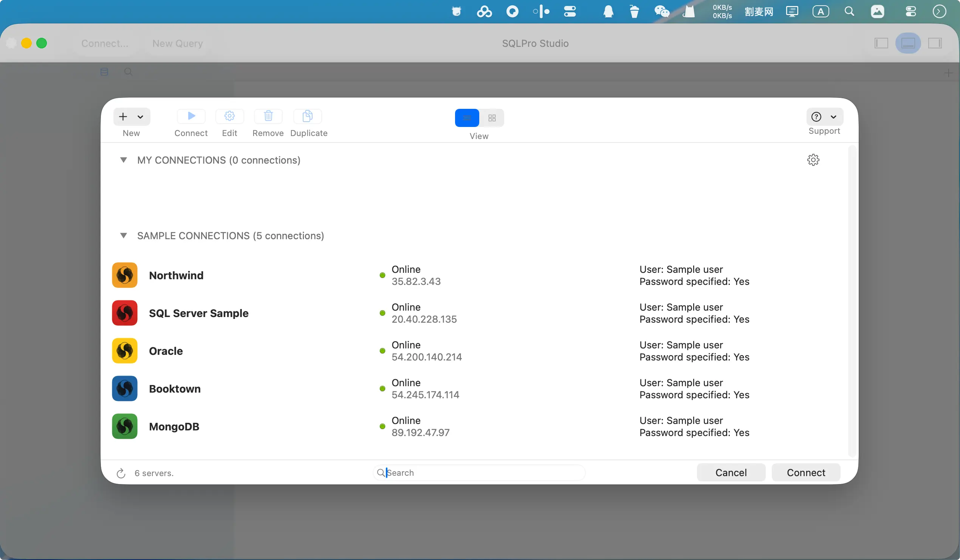
Task: Click the connections list vertical scrollbar
Action: (852, 301)
